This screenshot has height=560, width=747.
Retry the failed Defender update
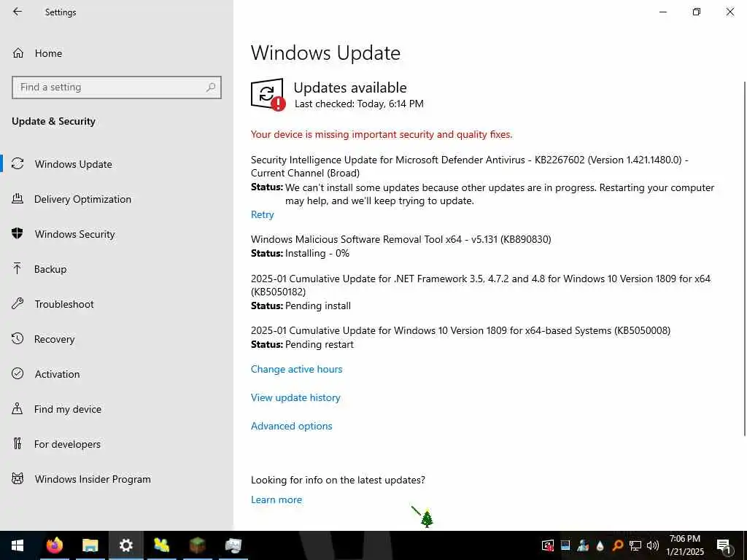tap(263, 215)
